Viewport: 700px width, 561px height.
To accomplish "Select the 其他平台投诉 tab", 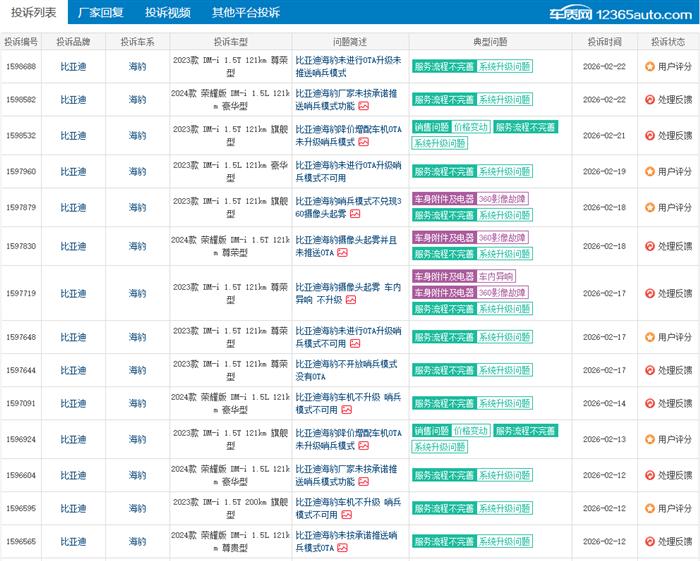I will [x=246, y=13].
